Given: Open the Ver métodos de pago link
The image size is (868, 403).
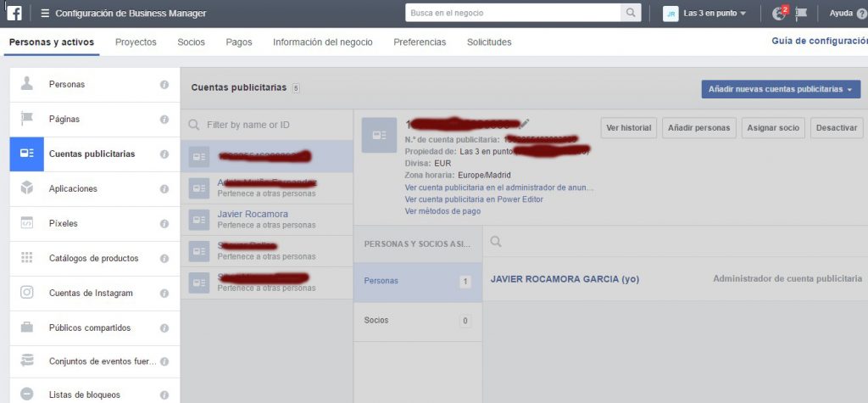Looking at the screenshot, I should [x=442, y=211].
